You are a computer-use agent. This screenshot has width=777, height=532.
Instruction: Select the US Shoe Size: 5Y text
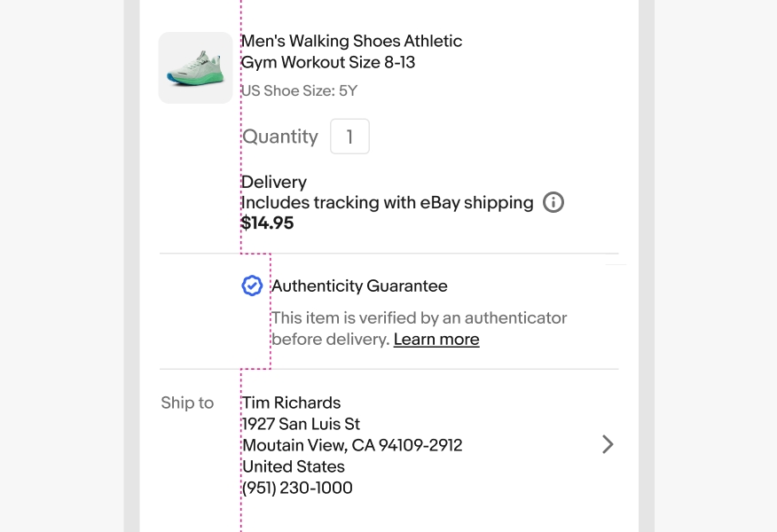299,90
